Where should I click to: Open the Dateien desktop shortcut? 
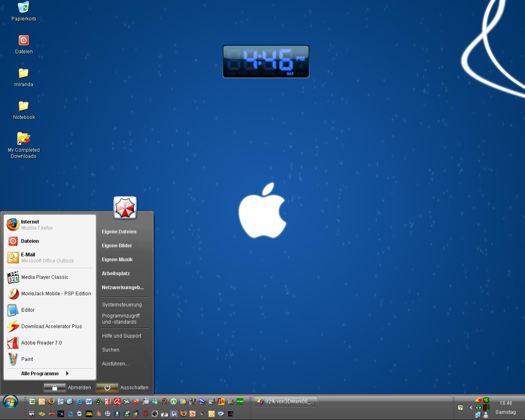click(24, 44)
